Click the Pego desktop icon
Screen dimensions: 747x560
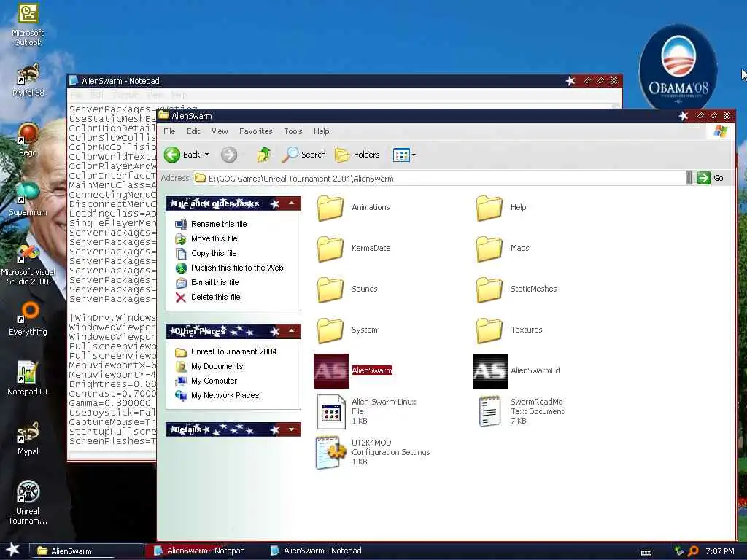[x=28, y=139]
